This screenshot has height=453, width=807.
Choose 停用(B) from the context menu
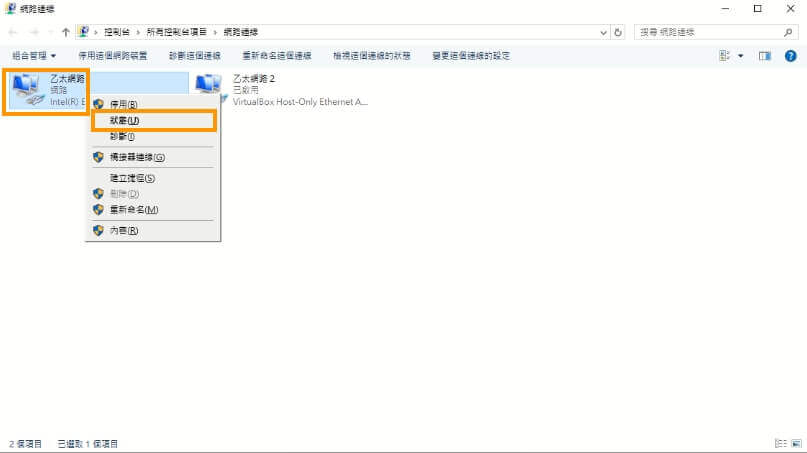123,104
